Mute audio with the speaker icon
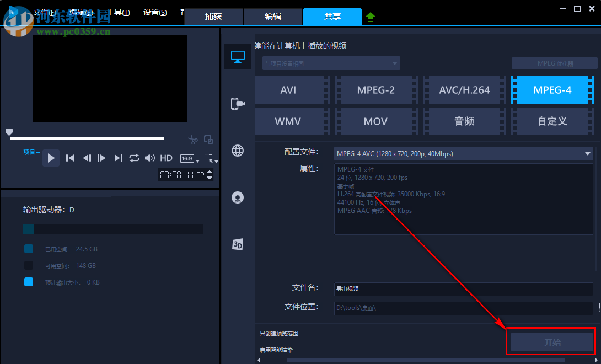This screenshot has width=601, height=364. tap(149, 158)
